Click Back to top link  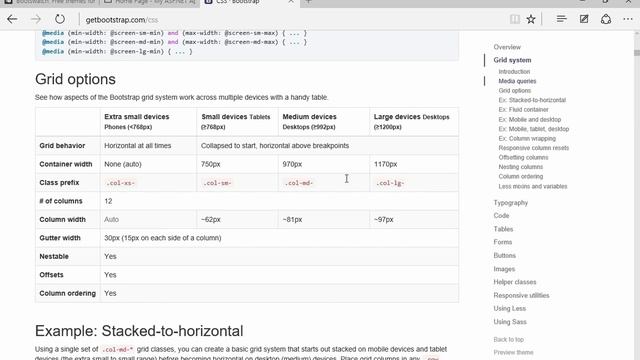[x=508, y=340]
